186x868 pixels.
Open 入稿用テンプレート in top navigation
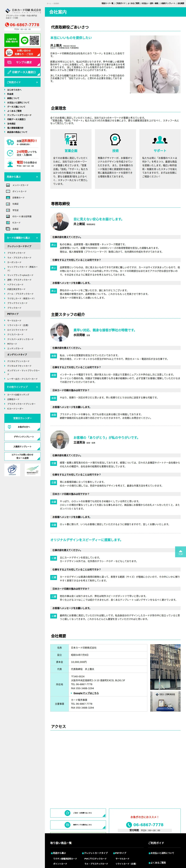pos(168,3)
